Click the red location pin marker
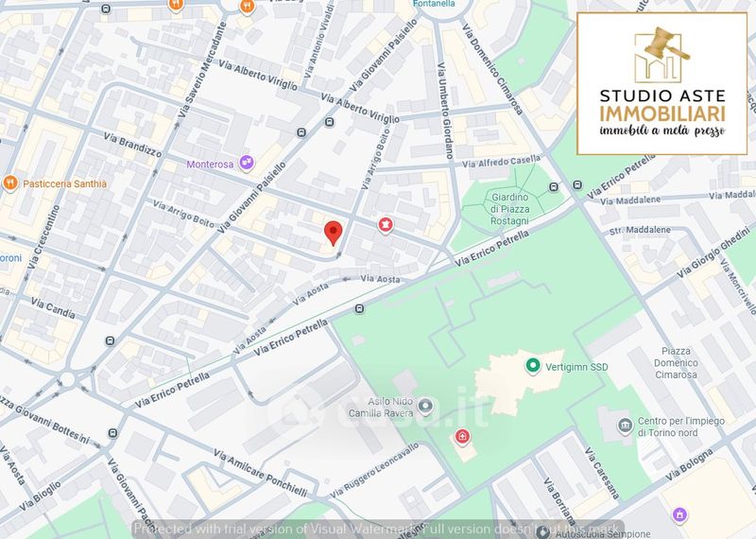The width and height of the screenshot is (756, 539). [333, 233]
